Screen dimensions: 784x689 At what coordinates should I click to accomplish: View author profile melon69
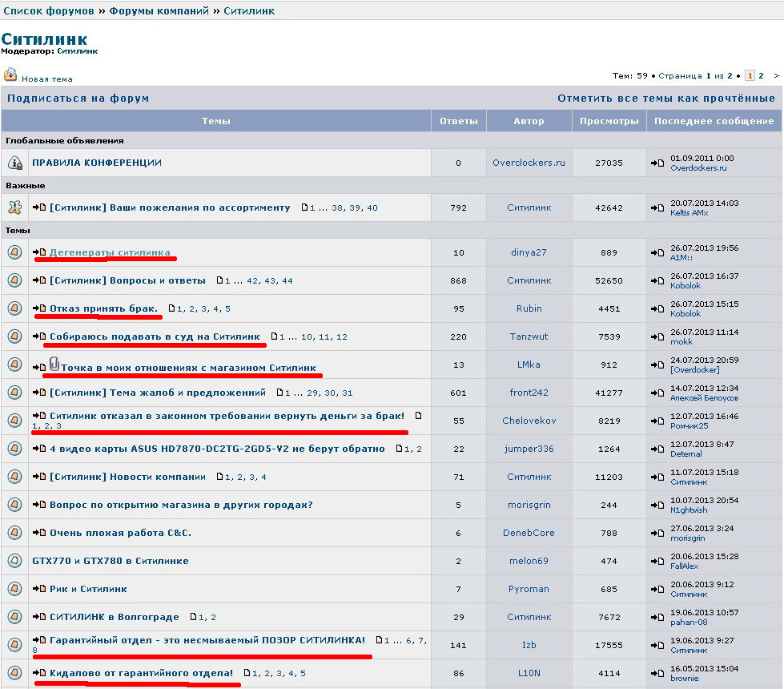529,561
